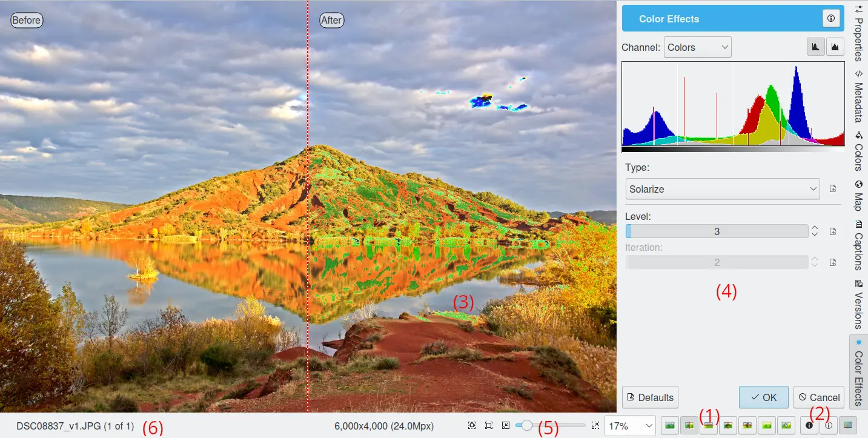Reset the Type setting to default
Image resolution: width=868 pixels, height=438 pixels.
(833, 189)
